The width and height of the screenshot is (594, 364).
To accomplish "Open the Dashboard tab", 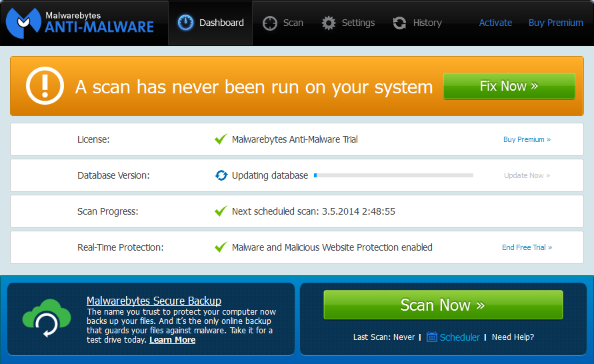I will 210,23.
